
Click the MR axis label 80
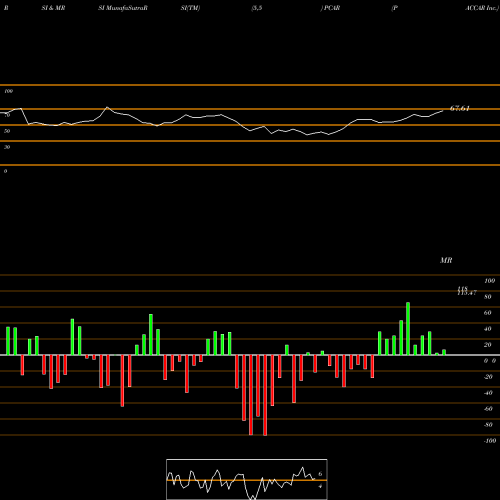coord(488,297)
